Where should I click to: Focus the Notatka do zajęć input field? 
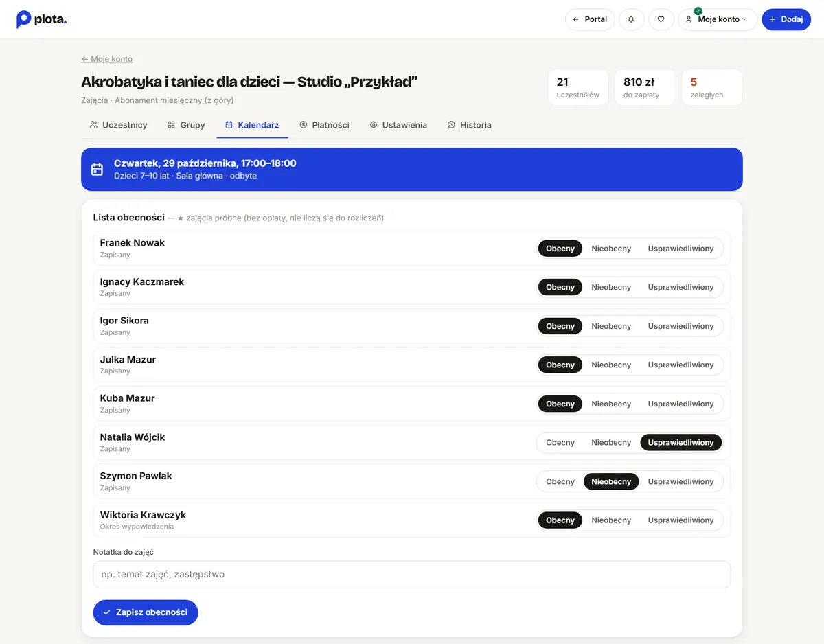coord(412,575)
